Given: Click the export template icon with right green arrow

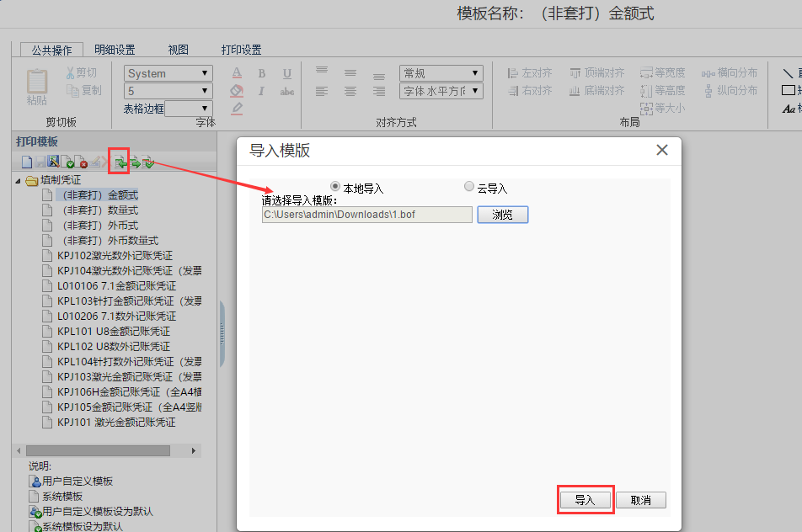Looking at the screenshot, I should pos(135,162).
